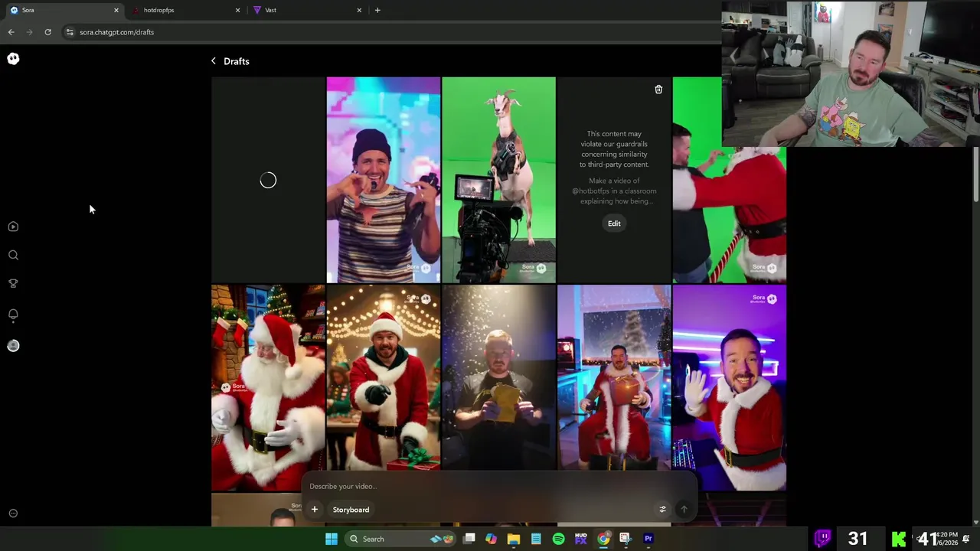Screen dimensions: 980x551
Task: Open Task View in the taskbar
Action: pyautogui.click(x=469, y=539)
